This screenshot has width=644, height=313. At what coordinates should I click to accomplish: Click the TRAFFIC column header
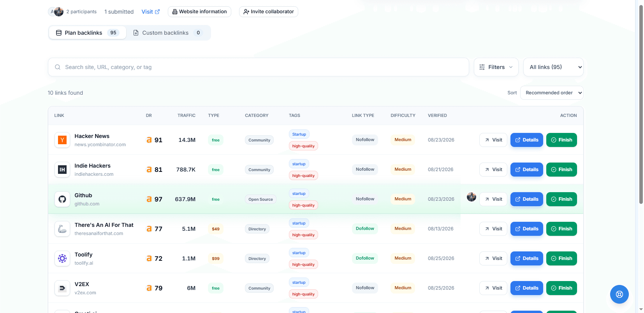tap(187, 115)
